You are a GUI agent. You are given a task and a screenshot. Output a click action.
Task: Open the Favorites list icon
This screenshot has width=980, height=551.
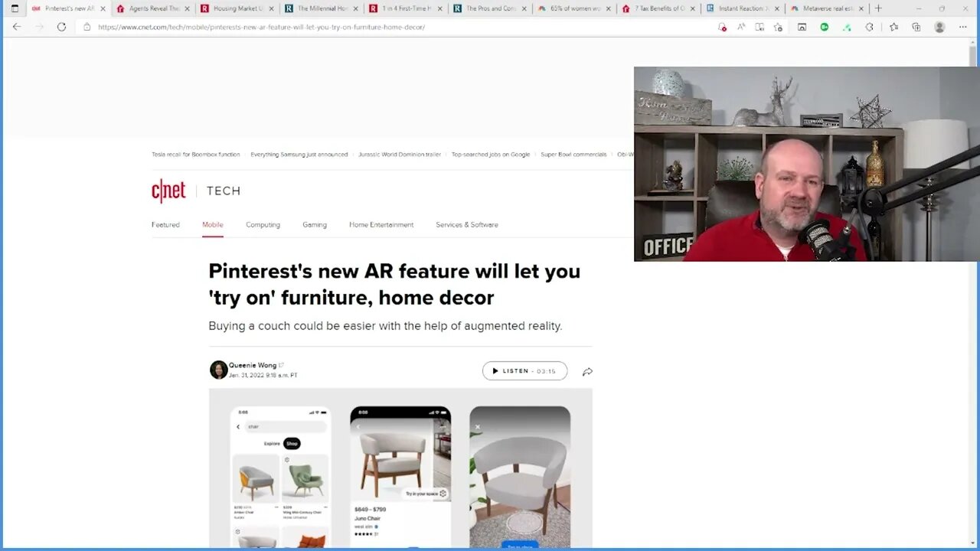(893, 27)
